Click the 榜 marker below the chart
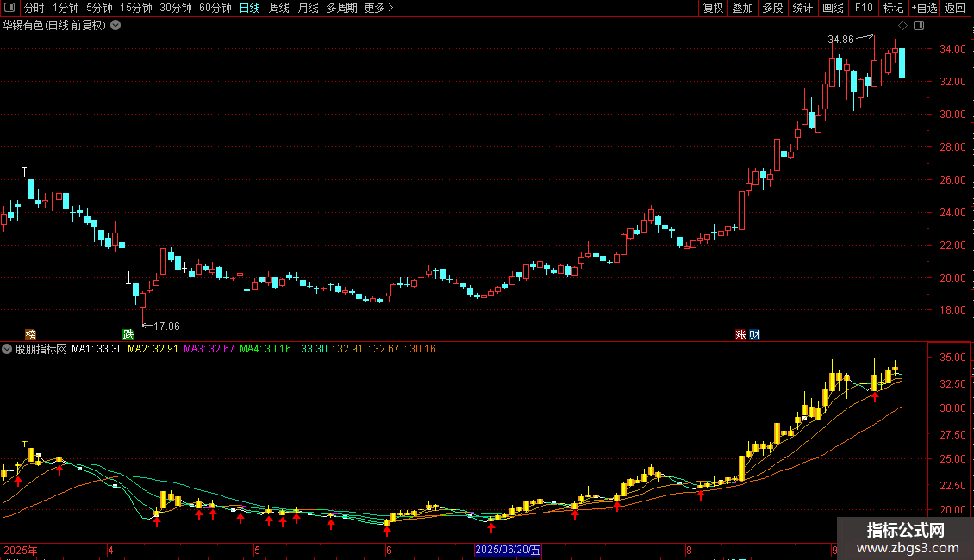 30,334
